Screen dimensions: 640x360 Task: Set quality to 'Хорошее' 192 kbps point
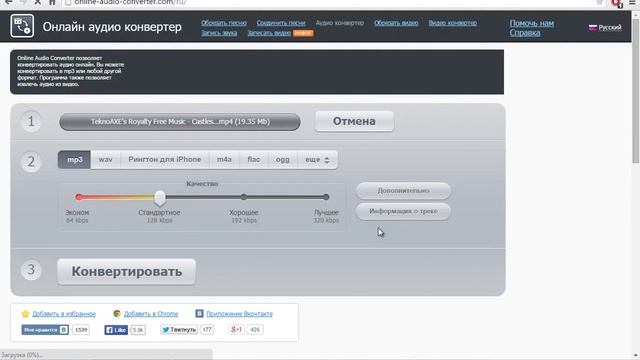[x=244, y=197]
